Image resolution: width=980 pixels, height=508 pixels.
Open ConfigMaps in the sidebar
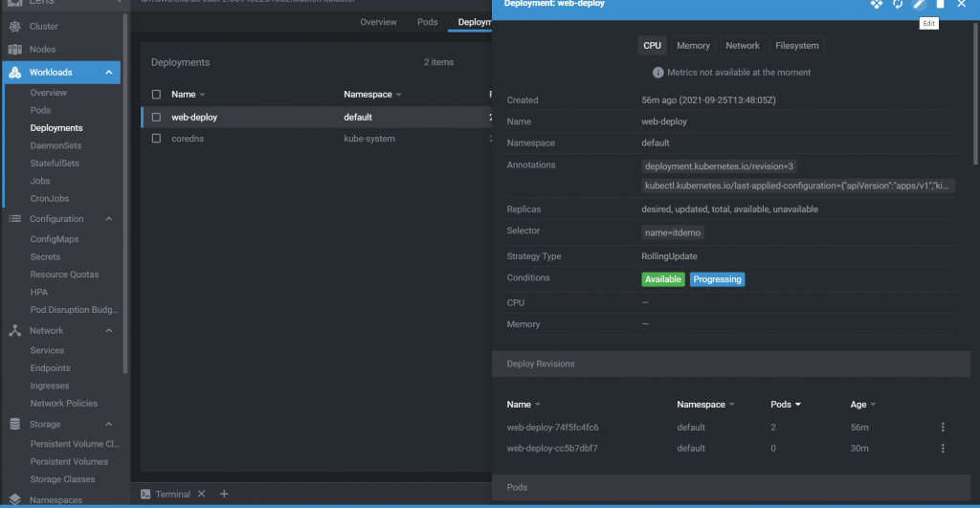[x=55, y=239]
